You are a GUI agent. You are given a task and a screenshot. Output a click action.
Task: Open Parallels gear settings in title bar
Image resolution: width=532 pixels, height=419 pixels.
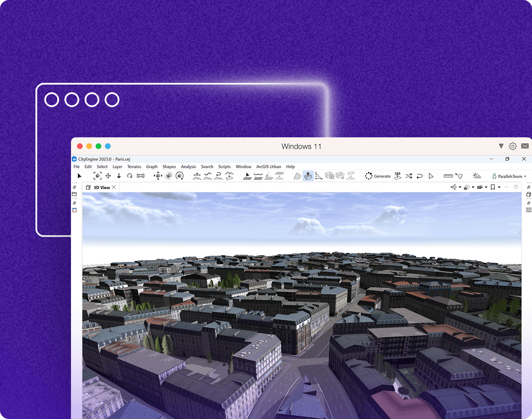(512, 146)
